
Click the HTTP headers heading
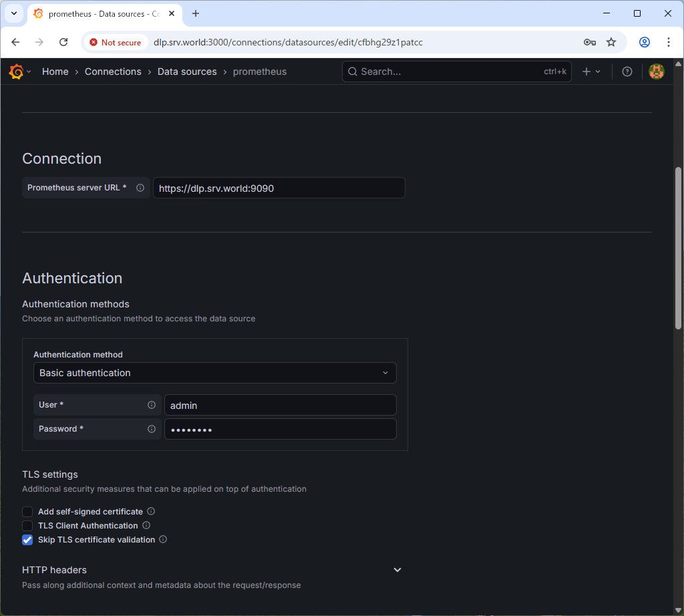[x=55, y=570]
